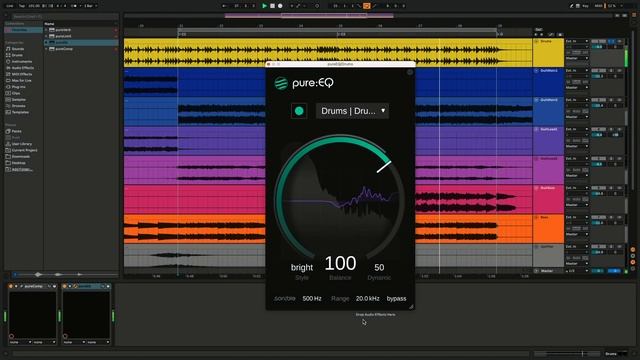
Task: Toggle the Key map mode button
Action: (x=585, y=6)
